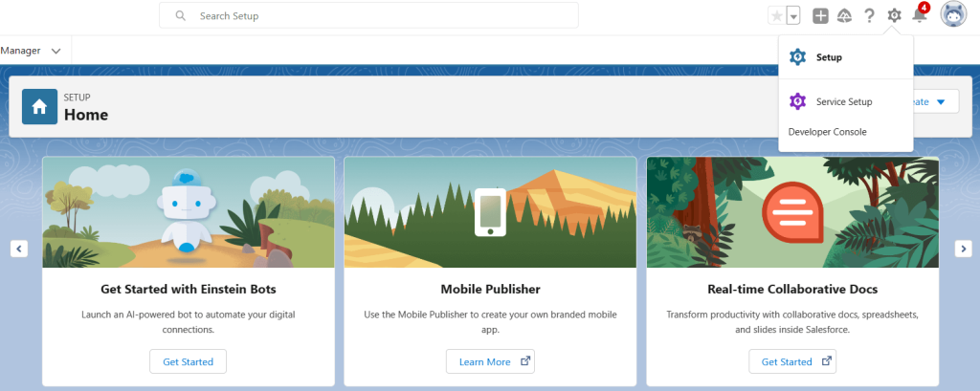Click Learn More under Mobile Publisher
The height and width of the screenshot is (391, 980).
click(491, 361)
